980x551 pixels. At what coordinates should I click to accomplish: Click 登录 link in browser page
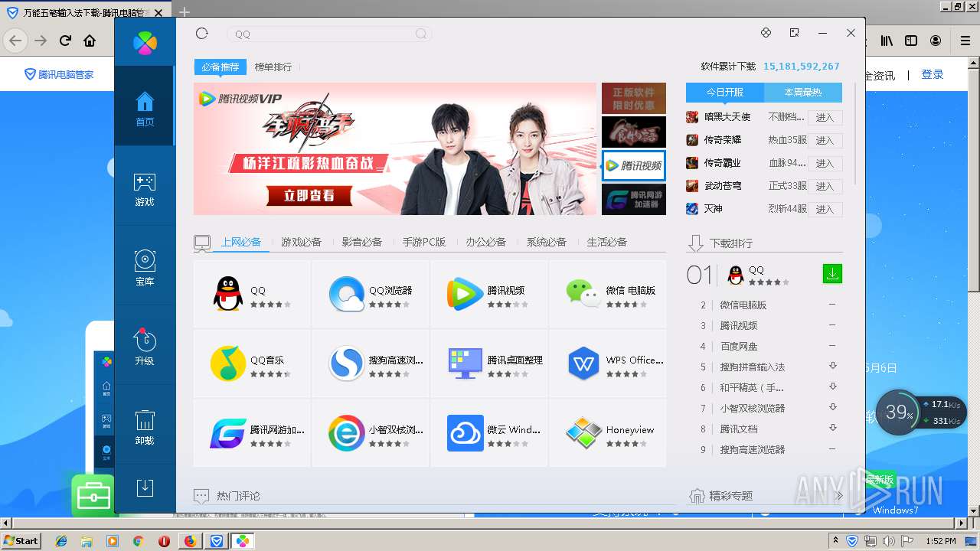point(932,74)
